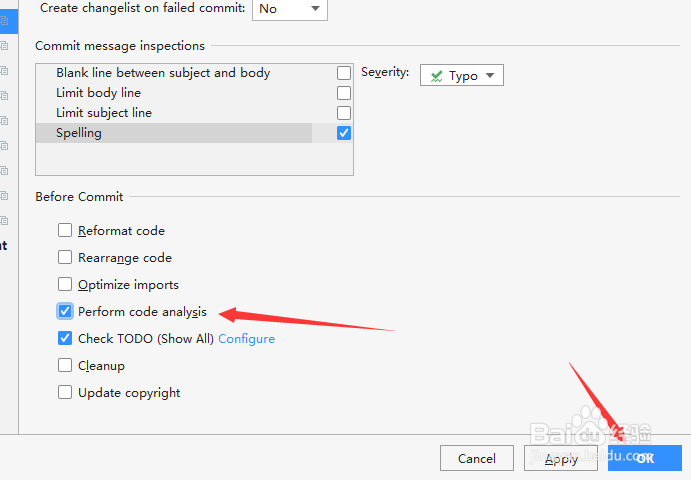Enable Cleanup before commit

pyautogui.click(x=65, y=365)
